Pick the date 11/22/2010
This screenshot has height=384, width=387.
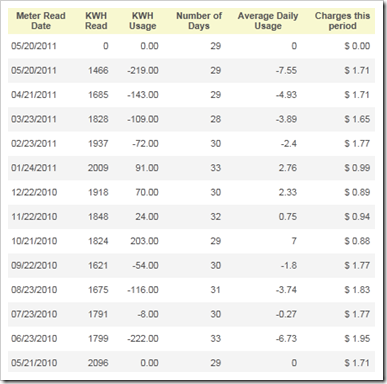(34, 217)
